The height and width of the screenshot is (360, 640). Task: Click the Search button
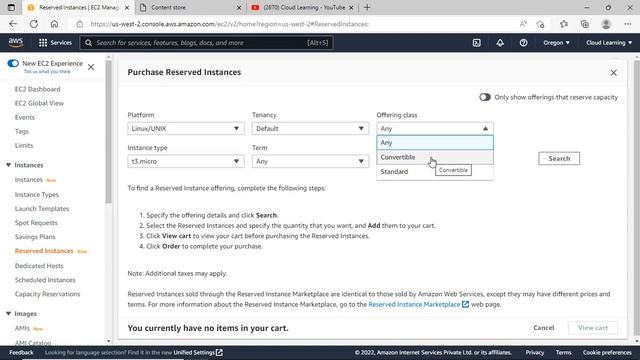point(559,158)
